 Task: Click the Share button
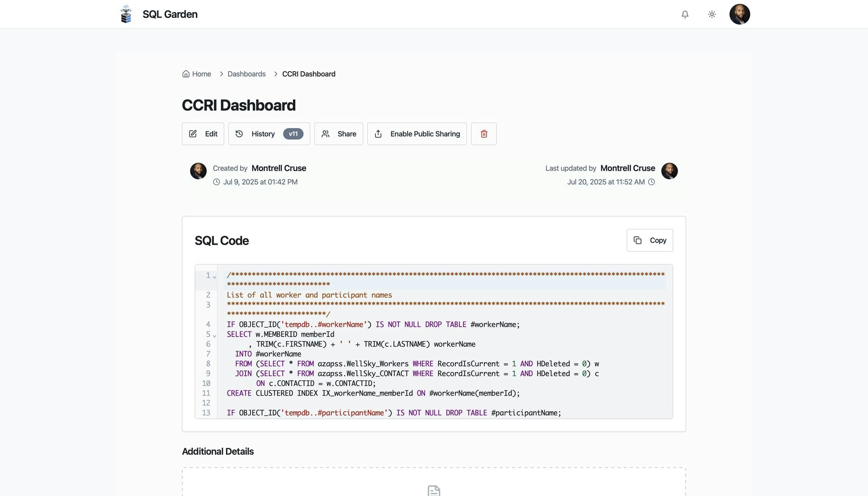[x=339, y=134]
